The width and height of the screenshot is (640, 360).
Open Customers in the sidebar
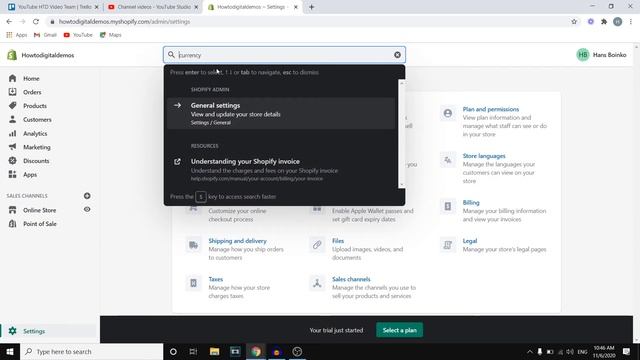pyautogui.click(x=37, y=120)
